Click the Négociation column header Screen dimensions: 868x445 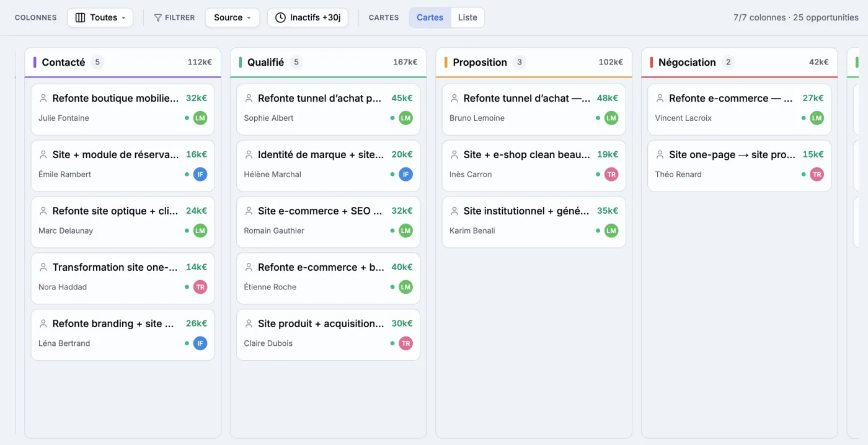(x=739, y=62)
